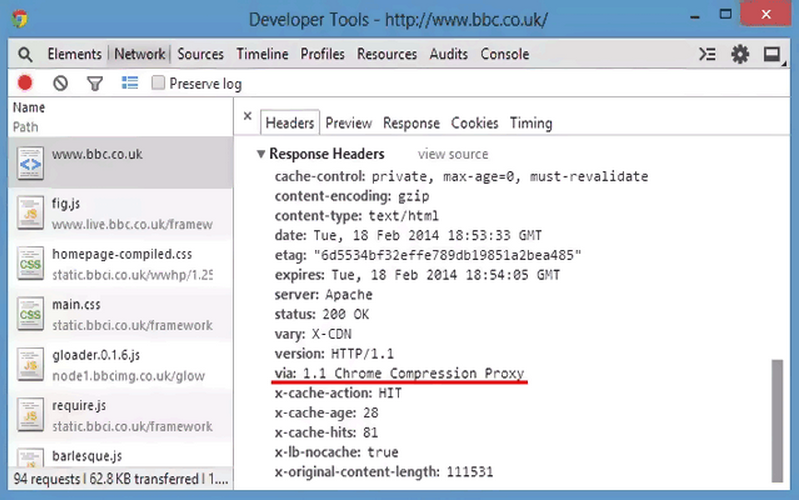Screen dimensions: 800x502
Task: Click the server: Apache line
Action: (323, 295)
